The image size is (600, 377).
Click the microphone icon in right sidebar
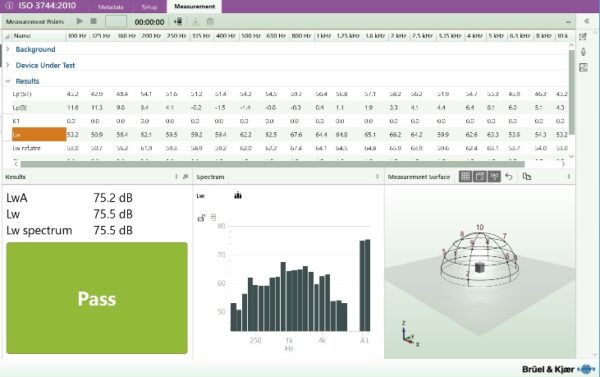(x=583, y=52)
